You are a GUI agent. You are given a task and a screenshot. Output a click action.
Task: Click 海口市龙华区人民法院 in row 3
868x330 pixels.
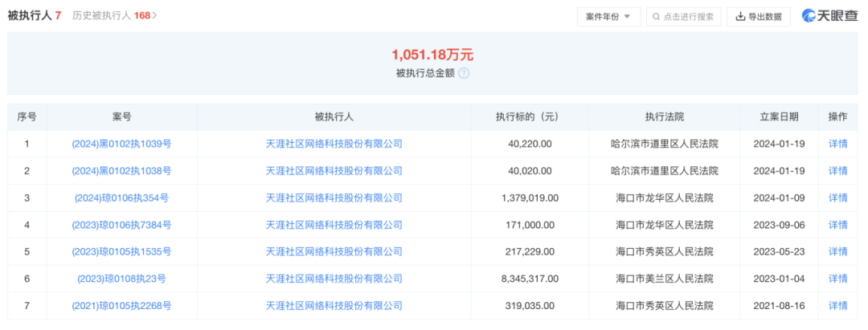pos(665,198)
